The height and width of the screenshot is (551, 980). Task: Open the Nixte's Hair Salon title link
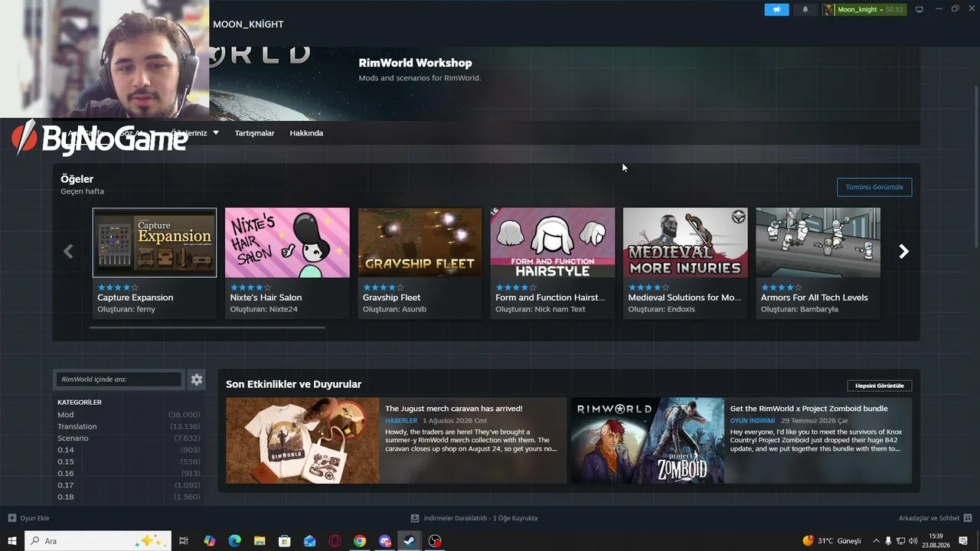click(x=266, y=298)
